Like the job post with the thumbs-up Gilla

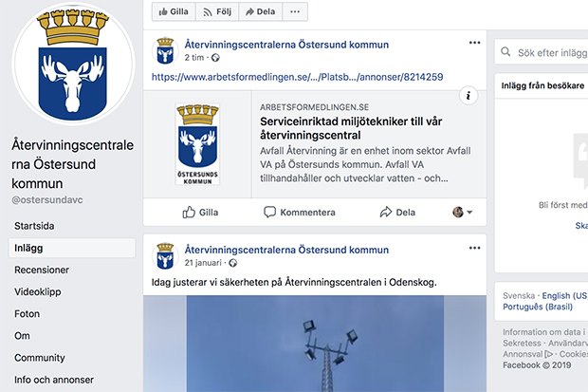(x=200, y=213)
